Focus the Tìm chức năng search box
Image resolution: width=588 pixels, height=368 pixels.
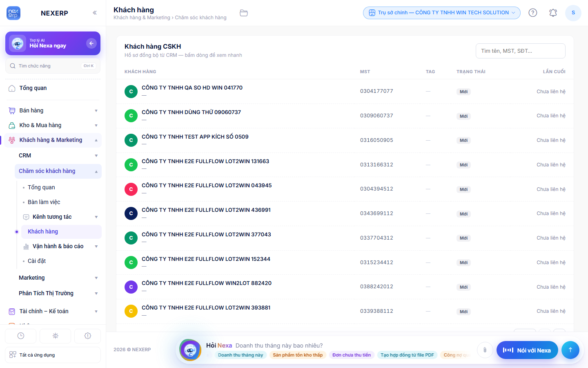point(53,66)
